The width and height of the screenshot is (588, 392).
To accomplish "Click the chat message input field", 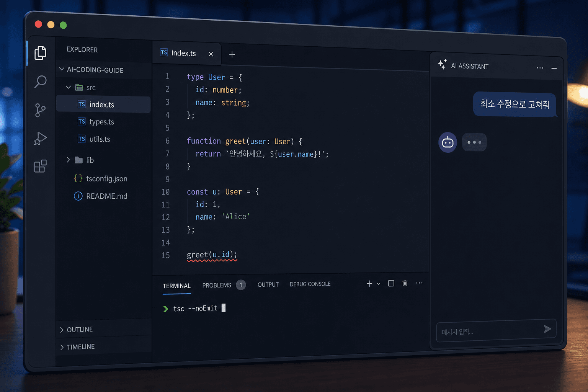I will tap(496, 330).
